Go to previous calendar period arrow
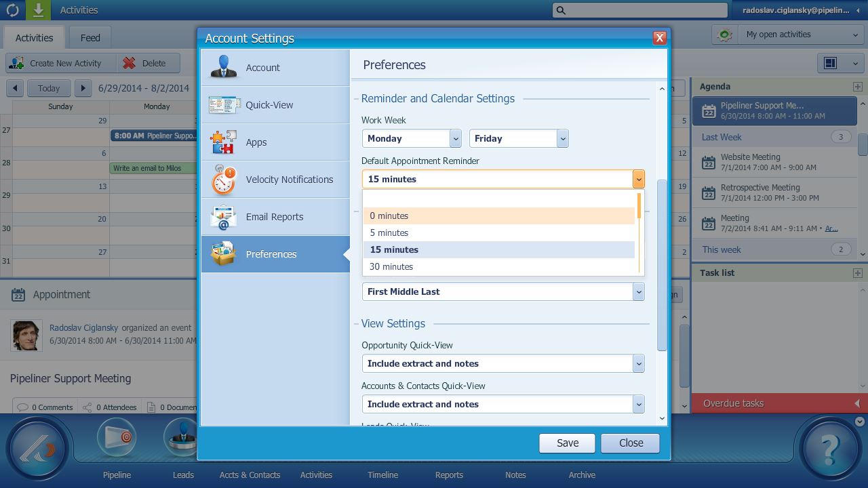Screen dimensions: 868x488 15,88
